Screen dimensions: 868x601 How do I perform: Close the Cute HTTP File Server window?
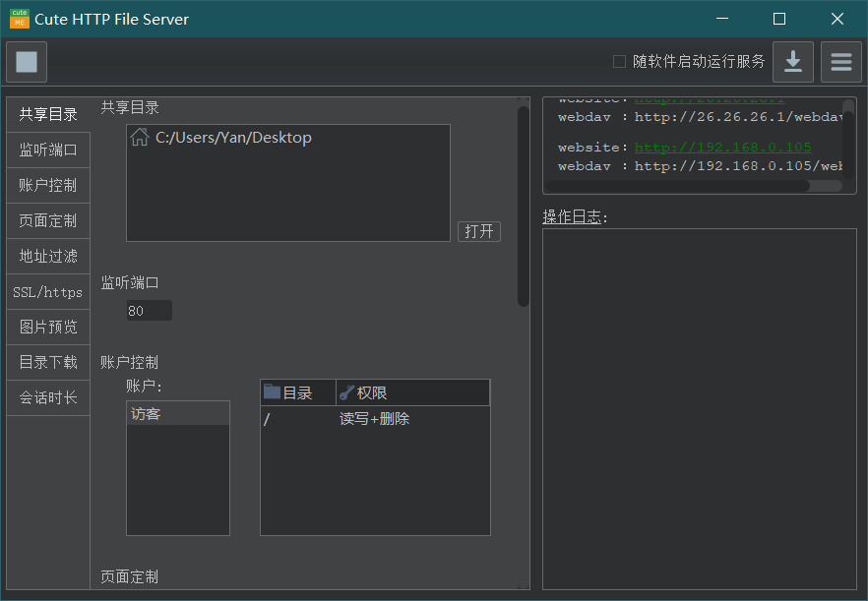837,19
